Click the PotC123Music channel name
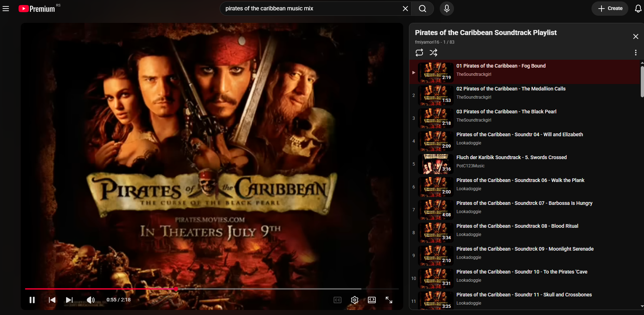Viewport: 644px width, 315px height. [470, 166]
